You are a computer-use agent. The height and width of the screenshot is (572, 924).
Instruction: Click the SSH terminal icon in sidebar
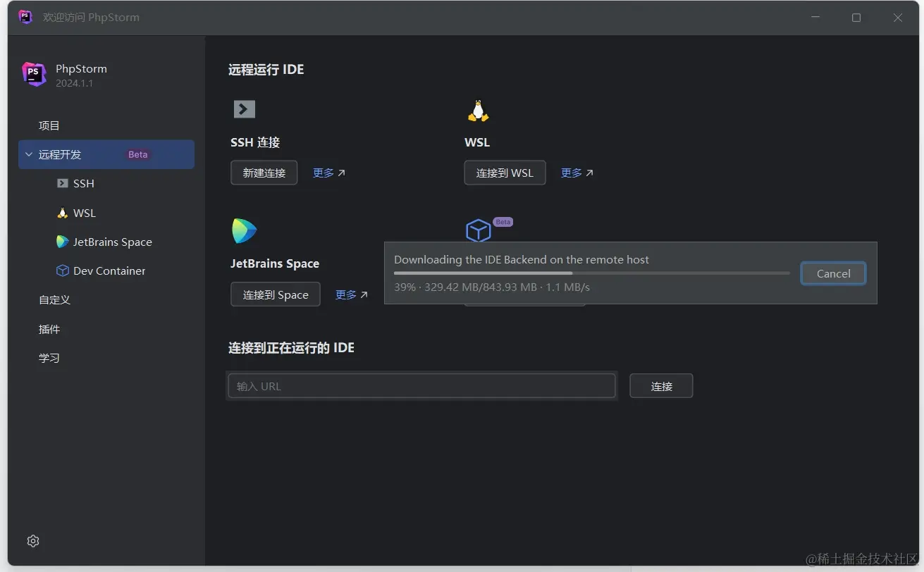pos(63,183)
